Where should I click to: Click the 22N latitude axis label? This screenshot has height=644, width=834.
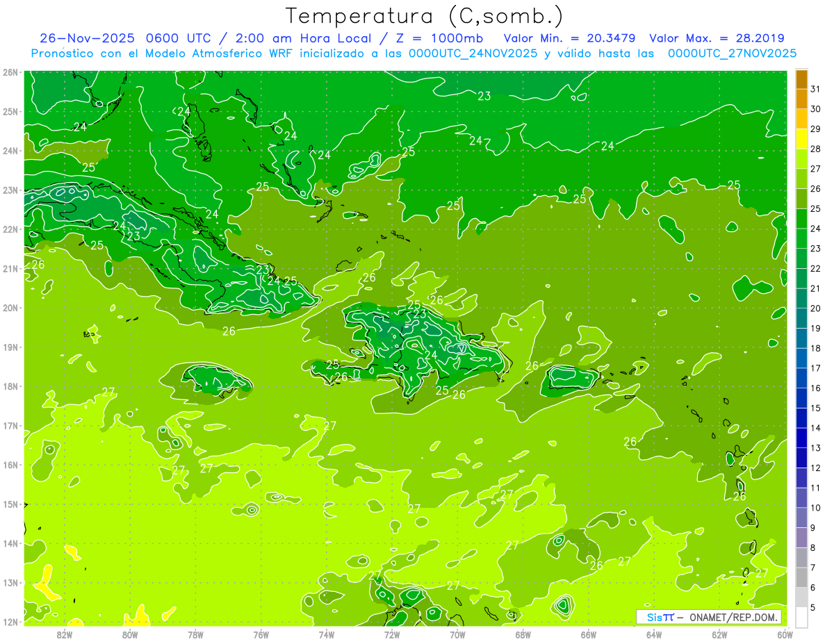[10, 229]
